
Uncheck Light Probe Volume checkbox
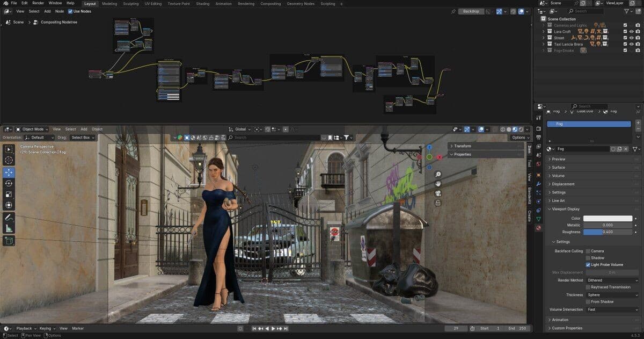tap(588, 265)
